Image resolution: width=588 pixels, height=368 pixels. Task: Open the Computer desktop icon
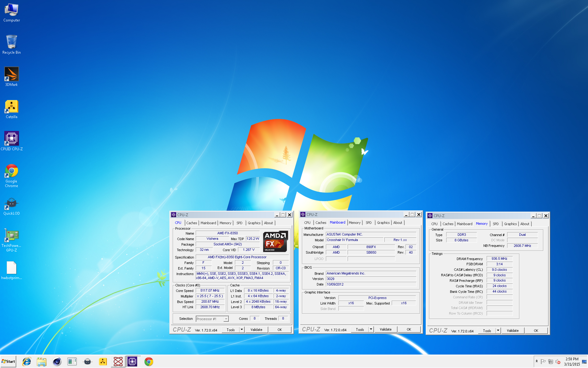pos(12,13)
